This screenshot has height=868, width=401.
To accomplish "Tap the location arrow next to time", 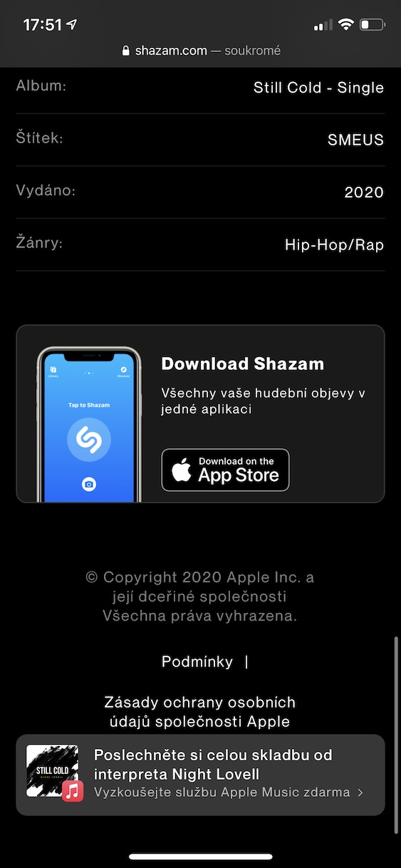I will (71, 24).
